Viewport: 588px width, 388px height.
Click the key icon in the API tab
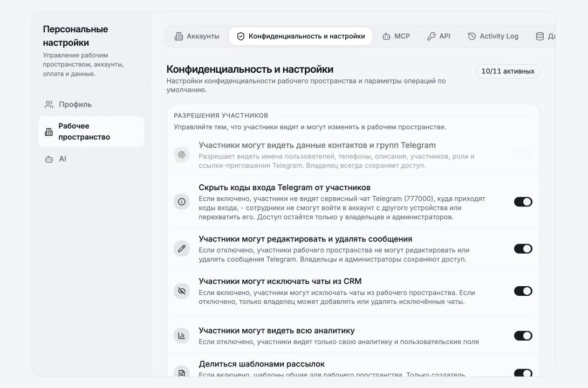click(x=431, y=36)
